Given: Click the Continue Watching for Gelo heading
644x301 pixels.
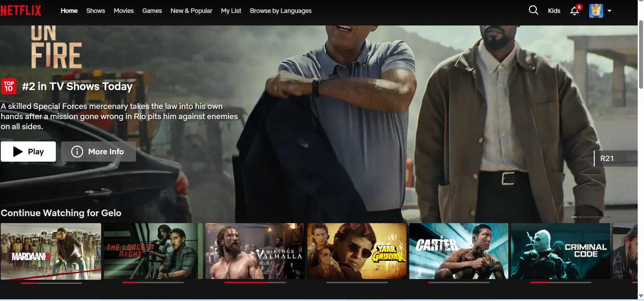Looking at the screenshot, I should 61,213.
